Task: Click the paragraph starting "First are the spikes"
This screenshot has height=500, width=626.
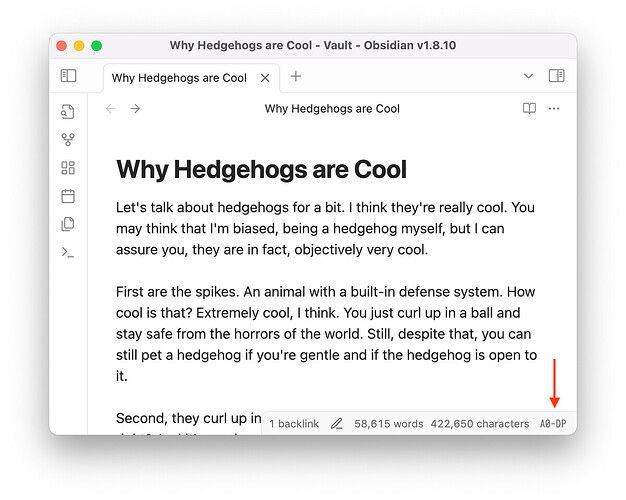Action: pyautogui.click(x=326, y=334)
